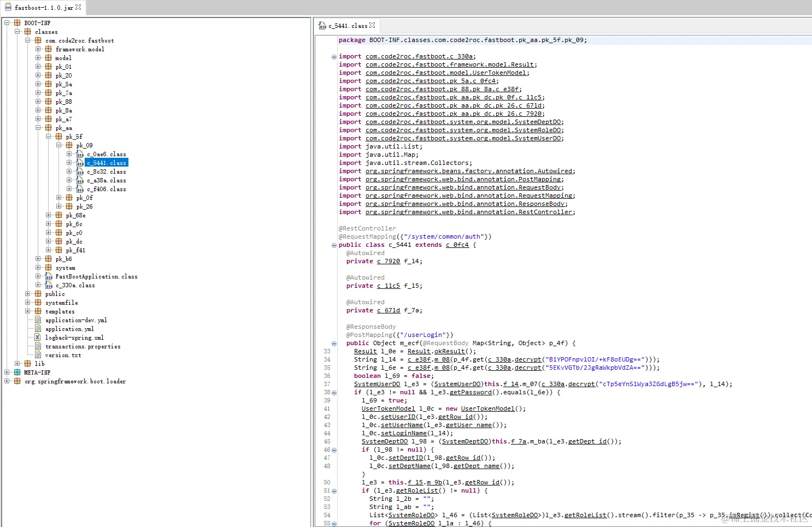Image resolution: width=812 pixels, height=527 pixels.
Task: Click the transactions.properties file icon
Action: [38, 346]
